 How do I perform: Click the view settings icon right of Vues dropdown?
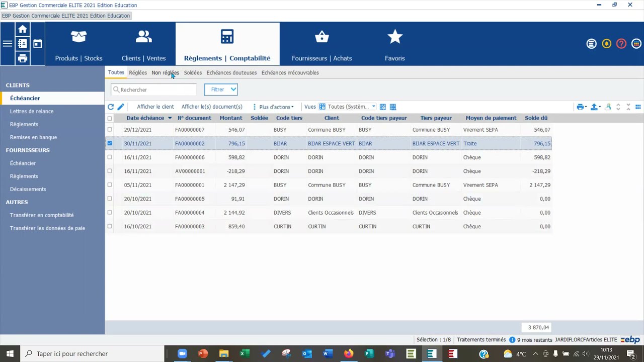pos(383,107)
